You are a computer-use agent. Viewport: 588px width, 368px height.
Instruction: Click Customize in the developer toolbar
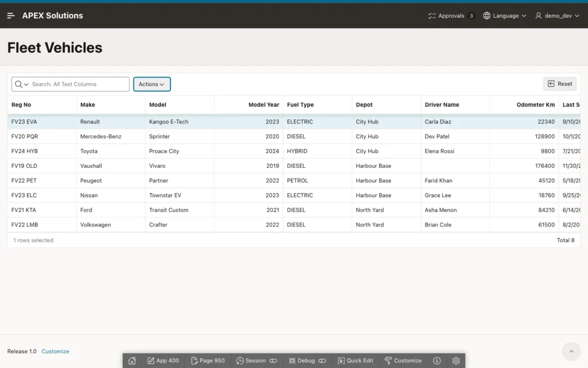click(x=403, y=361)
